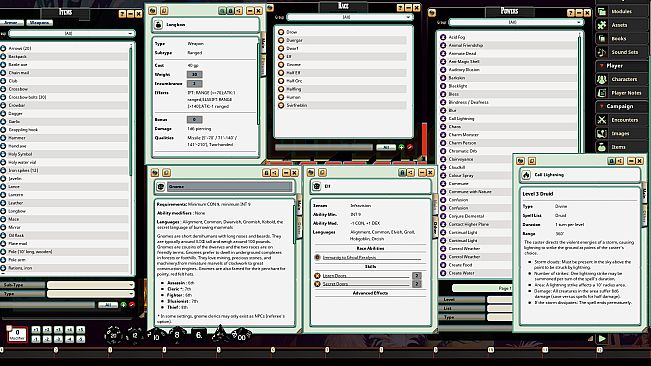Toggle the Learn Doors skill circle
651x366 pixels.
[317, 276]
